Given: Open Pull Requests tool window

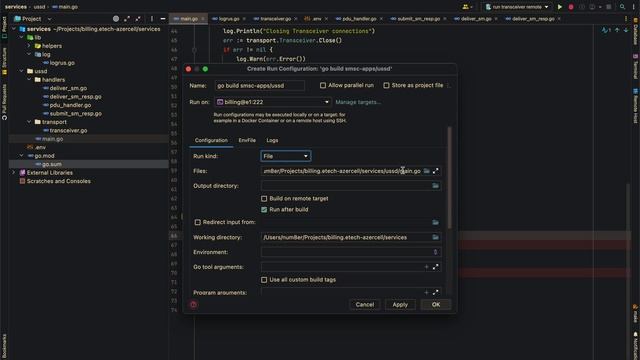Looking at the screenshot, I should click(x=4, y=102).
